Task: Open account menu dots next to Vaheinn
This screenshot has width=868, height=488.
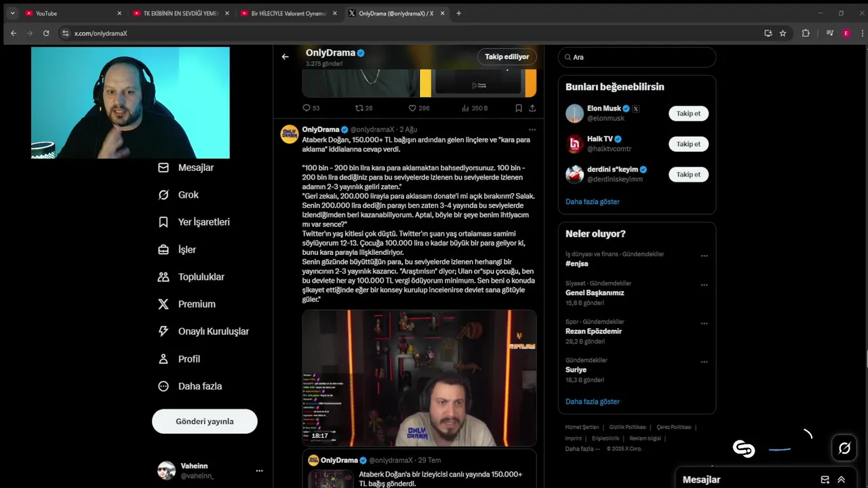Action: [x=259, y=470]
